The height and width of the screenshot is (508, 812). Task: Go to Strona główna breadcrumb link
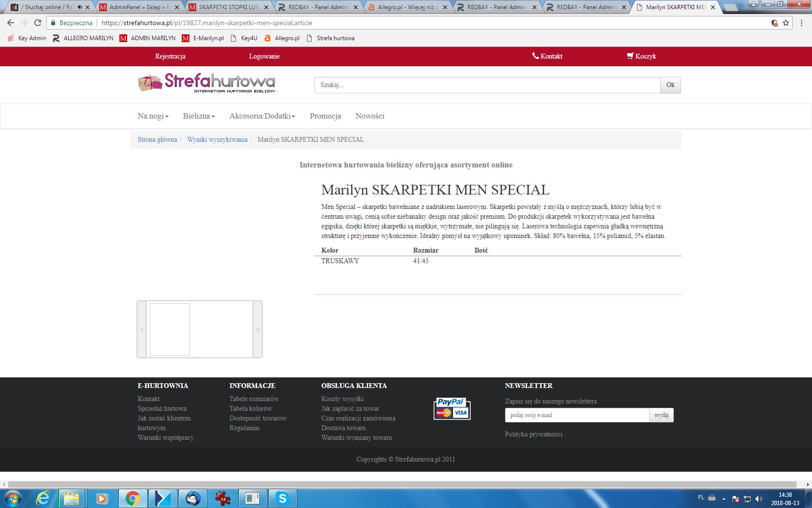tap(157, 139)
